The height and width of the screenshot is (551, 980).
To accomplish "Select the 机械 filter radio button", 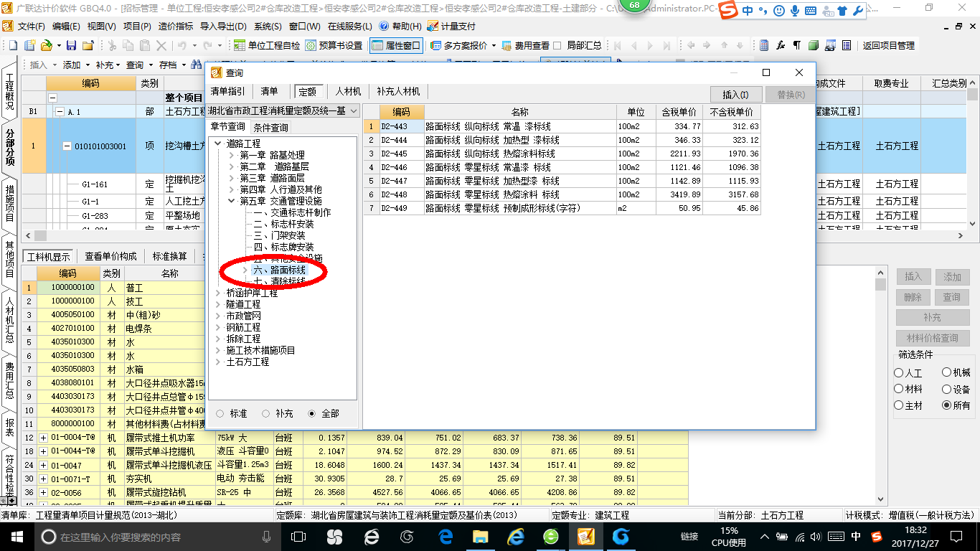I will 947,372.
